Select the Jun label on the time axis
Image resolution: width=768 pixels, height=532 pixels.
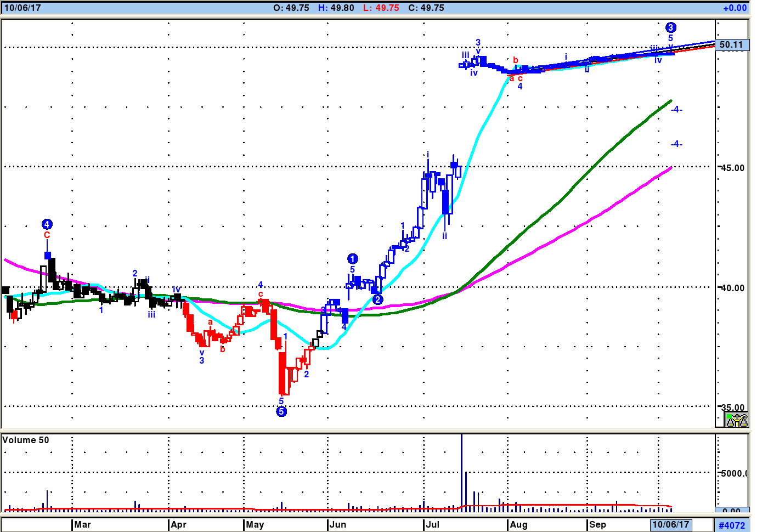pos(338,525)
